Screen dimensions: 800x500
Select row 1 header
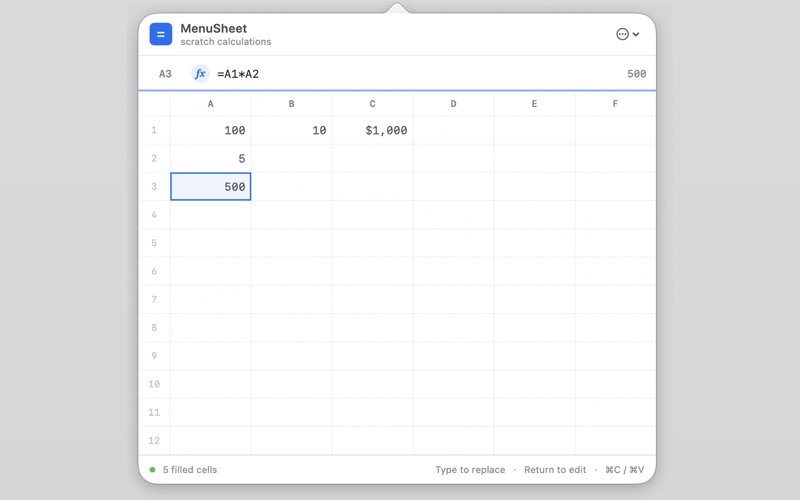tap(154, 130)
